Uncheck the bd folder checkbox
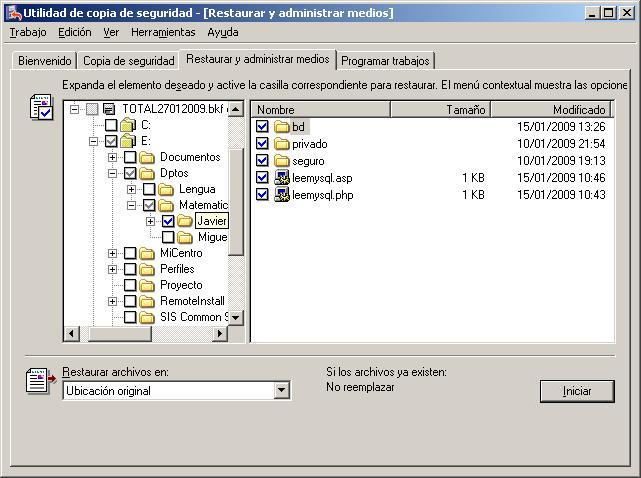The width and height of the screenshot is (641, 478). coord(262,127)
